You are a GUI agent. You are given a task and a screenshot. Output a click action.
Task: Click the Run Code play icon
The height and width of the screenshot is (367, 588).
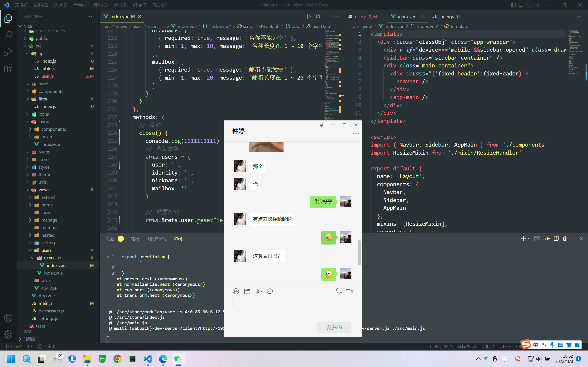tap(309, 17)
